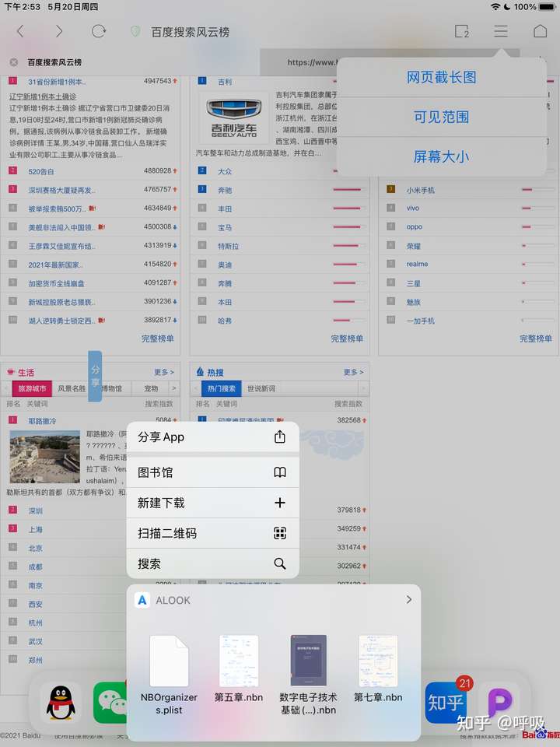Open 完整榜单 under car brand list
This screenshot has width=560, height=747.
tap(347, 338)
